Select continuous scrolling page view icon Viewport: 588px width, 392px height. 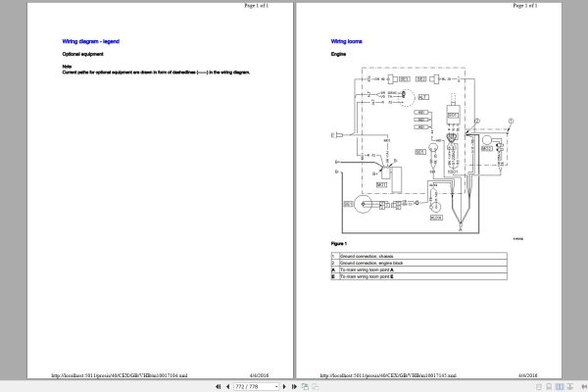tap(549, 386)
